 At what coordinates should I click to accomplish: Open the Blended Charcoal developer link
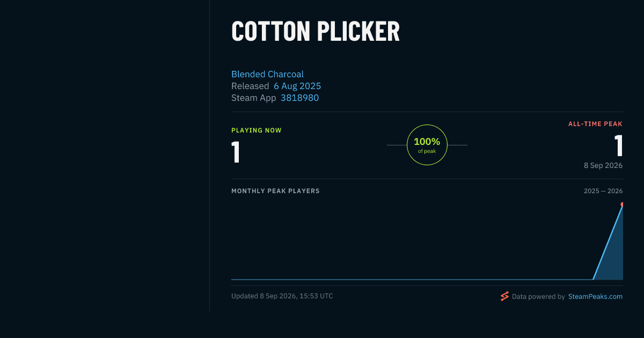(x=267, y=74)
